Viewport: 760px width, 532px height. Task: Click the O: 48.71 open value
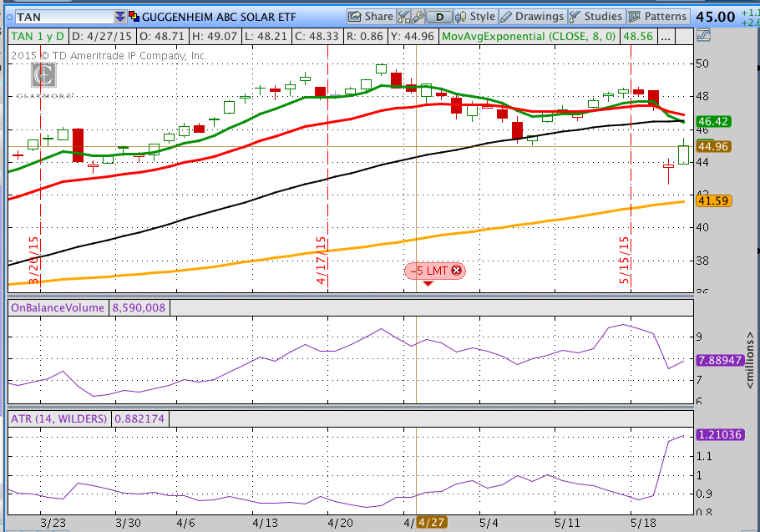pos(162,37)
